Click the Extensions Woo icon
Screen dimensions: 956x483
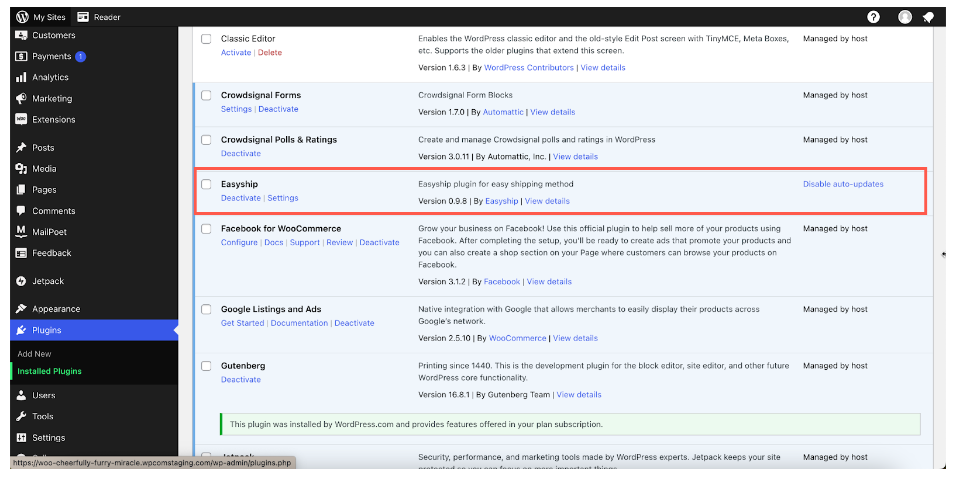(21, 120)
